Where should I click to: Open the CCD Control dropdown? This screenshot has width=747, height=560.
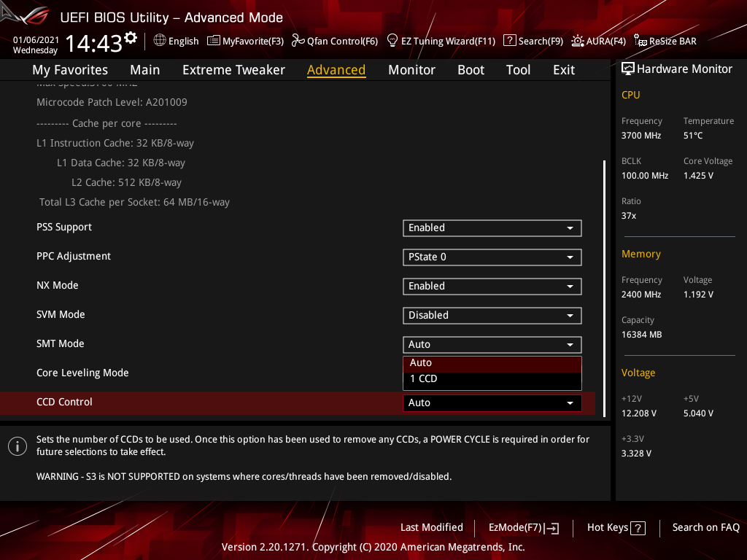[492, 402]
